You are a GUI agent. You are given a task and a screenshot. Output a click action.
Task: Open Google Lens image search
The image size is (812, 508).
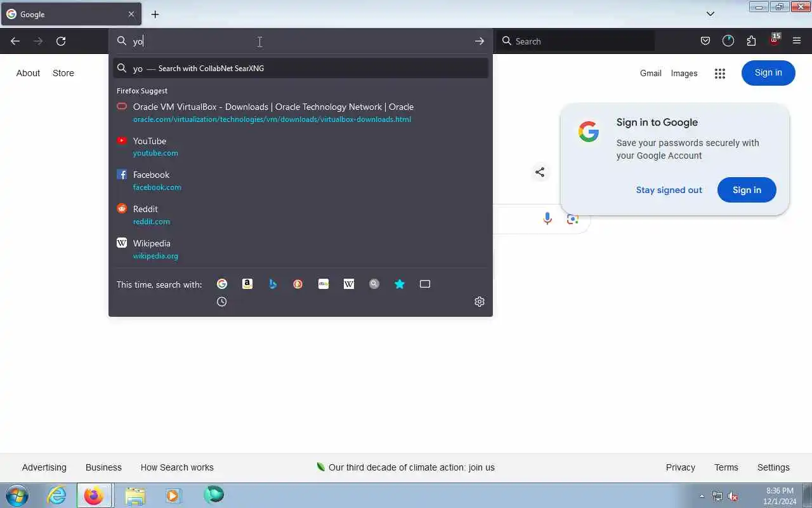coord(573,219)
